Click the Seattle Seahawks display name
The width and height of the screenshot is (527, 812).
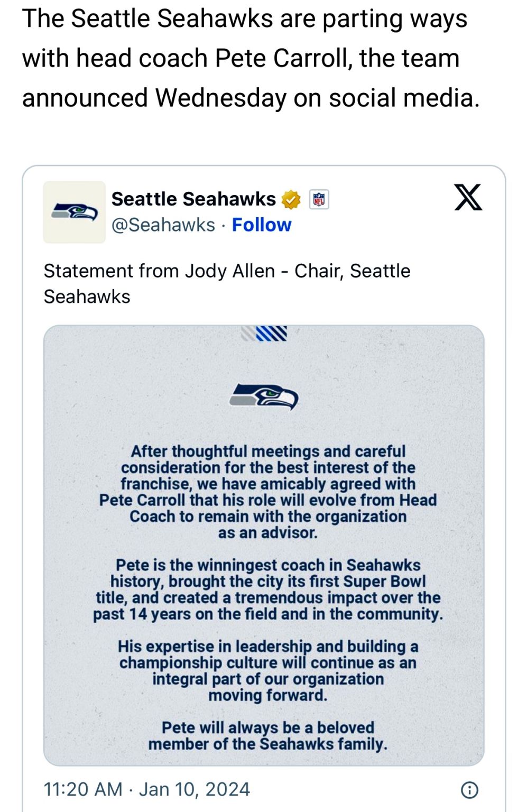pyautogui.click(x=193, y=199)
